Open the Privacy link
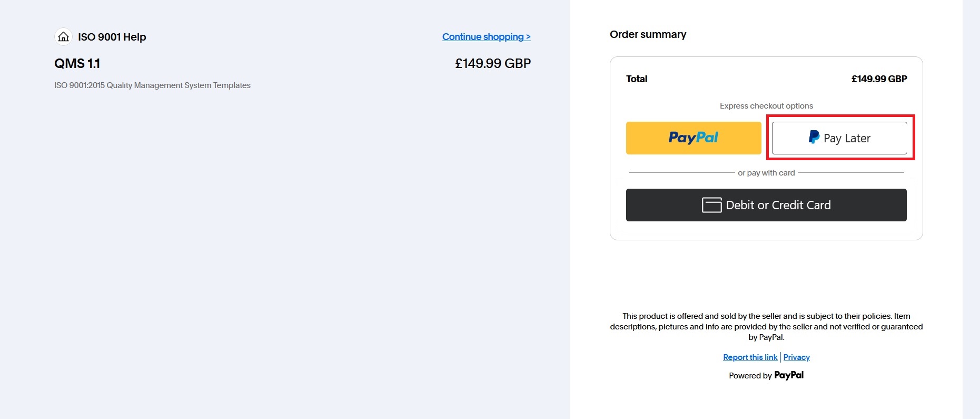Viewport: 980px width, 419px height. click(797, 357)
